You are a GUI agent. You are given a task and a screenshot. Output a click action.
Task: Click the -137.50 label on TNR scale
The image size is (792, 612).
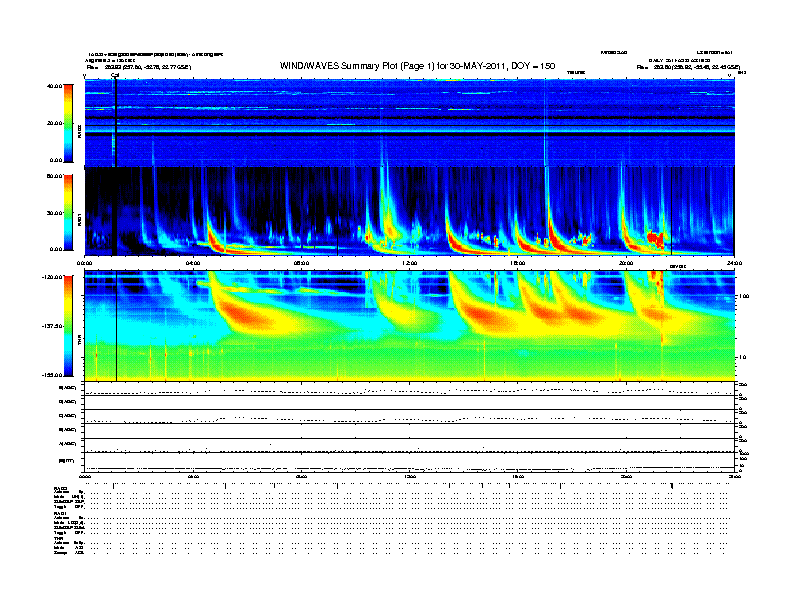coord(52,326)
